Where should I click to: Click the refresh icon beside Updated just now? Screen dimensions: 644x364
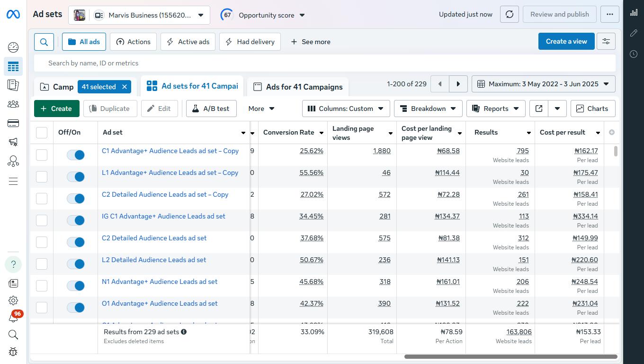pyautogui.click(x=510, y=14)
